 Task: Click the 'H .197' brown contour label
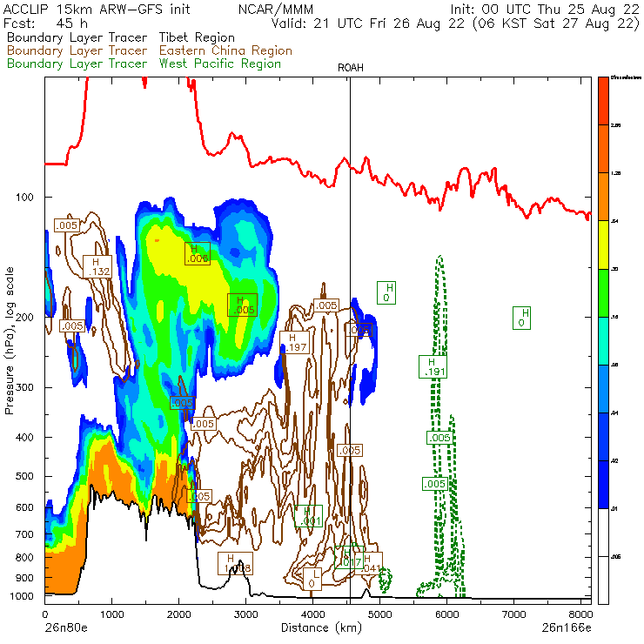[x=294, y=343]
